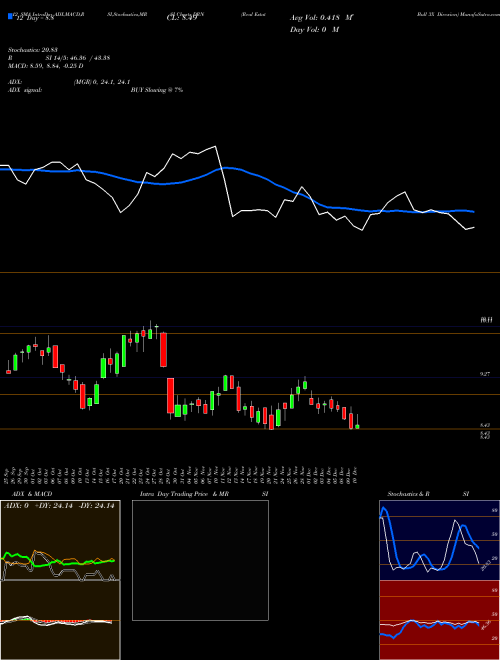This screenshot has width=500, height=660.
Task: Open the empty Intra Day Trading Price chart
Action: (x=200, y=560)
